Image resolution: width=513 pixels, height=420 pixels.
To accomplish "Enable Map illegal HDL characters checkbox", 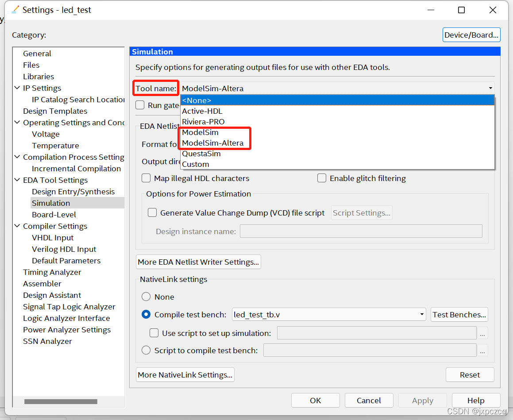I will click(146, 178).
